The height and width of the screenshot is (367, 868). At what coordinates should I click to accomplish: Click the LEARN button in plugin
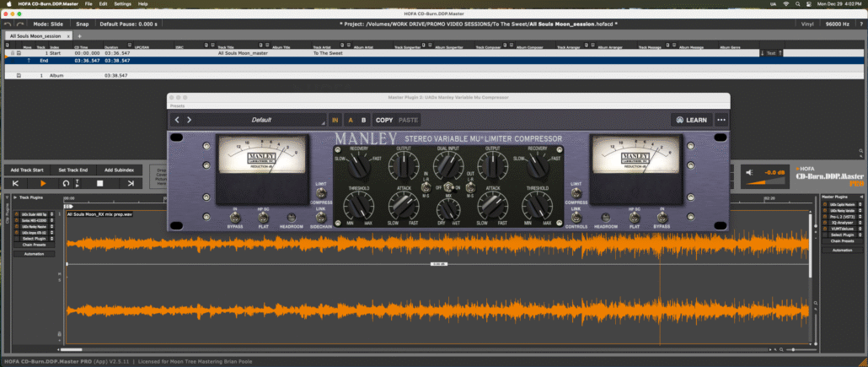click(x=691, y=120)
